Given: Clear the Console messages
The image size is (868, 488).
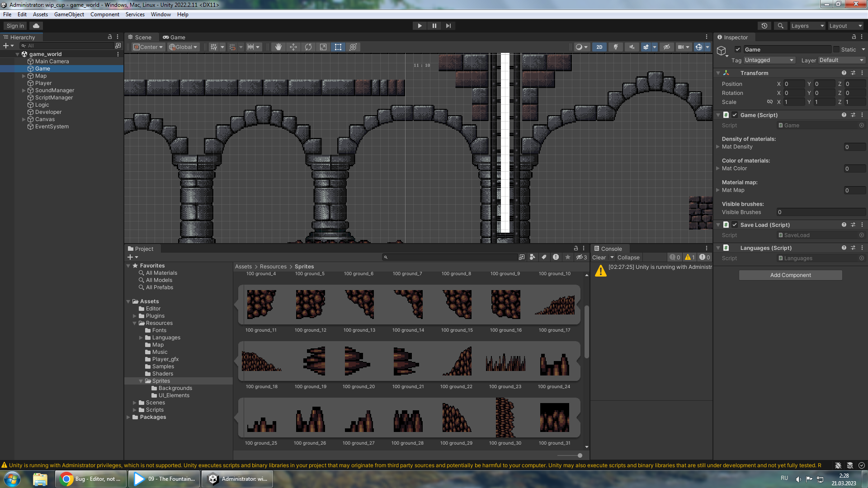Looking at the screenshot, I should pyautogui.click(x=599, y=258).
